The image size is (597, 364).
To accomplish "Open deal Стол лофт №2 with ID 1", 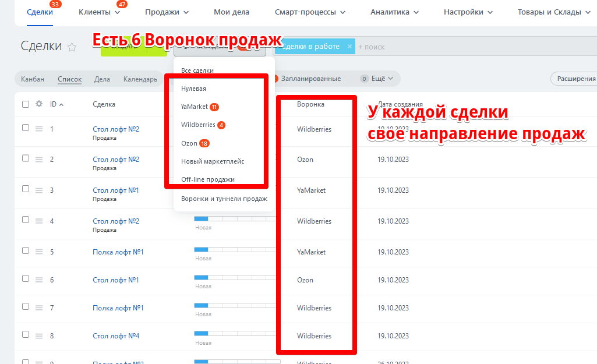I will tap(116, 129).
